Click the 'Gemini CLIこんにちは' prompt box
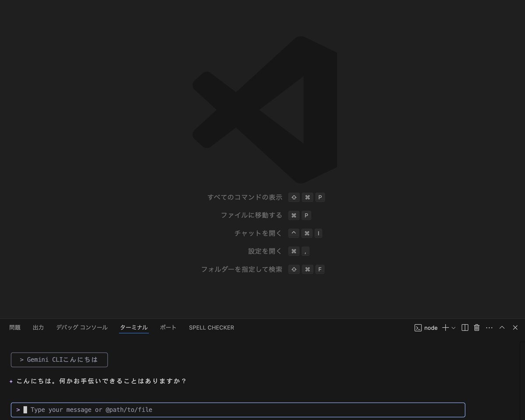 (59, 360)
